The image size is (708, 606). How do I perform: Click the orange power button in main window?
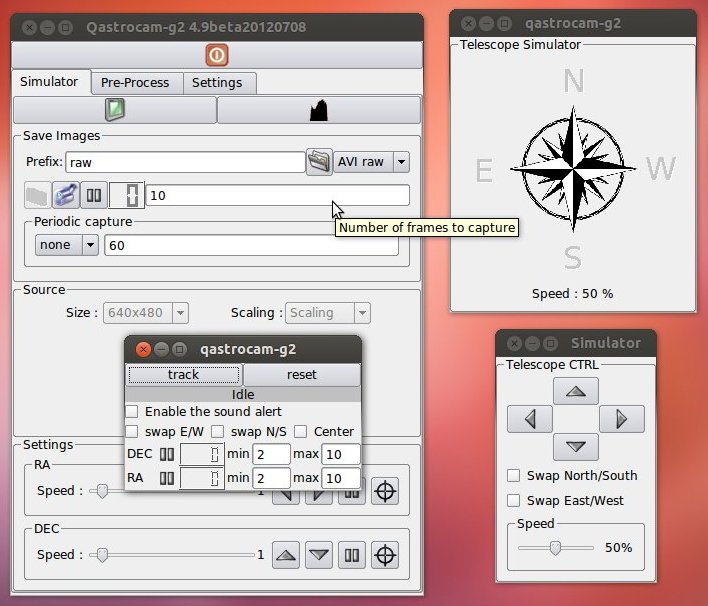(x=217, y=55)
